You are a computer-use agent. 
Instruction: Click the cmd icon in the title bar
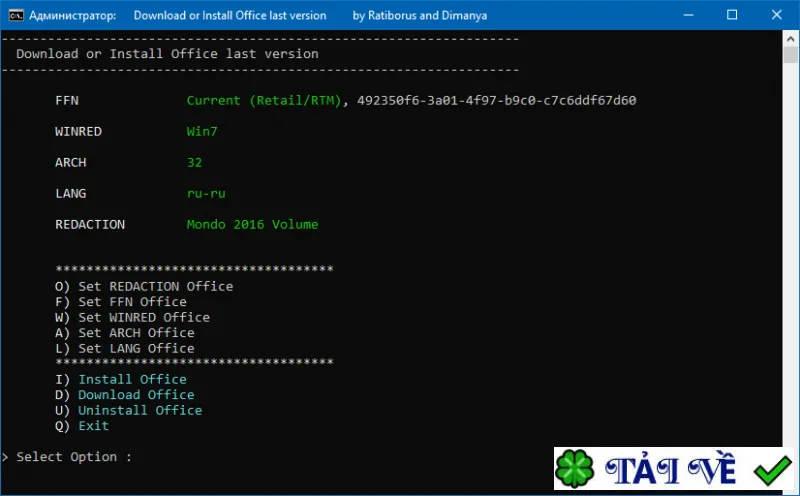coord(16,15)
